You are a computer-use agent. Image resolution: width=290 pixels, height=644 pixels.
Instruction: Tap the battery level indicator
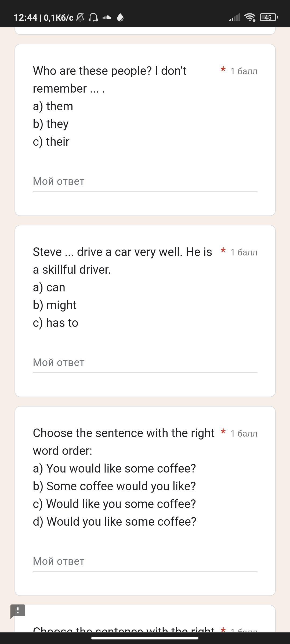(x=268, y=17)
